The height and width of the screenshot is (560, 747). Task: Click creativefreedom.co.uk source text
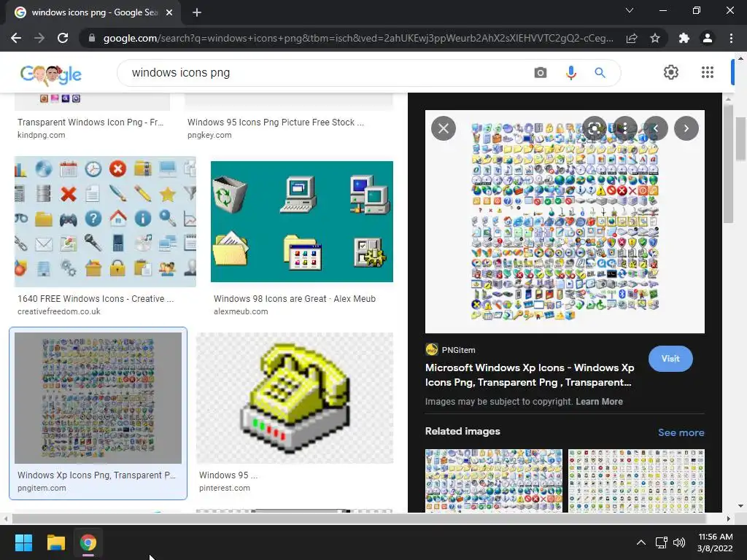[59, 311]
